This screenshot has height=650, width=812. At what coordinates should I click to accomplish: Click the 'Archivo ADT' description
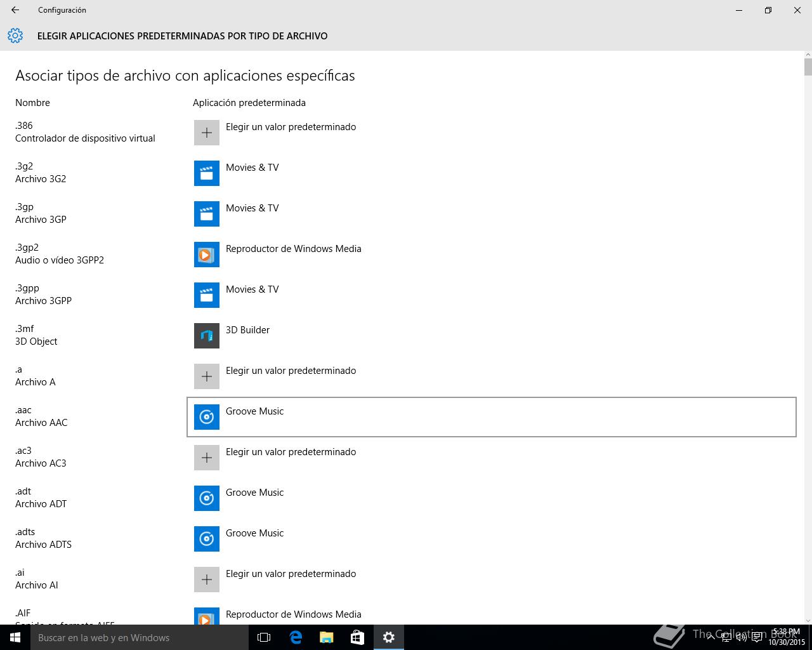tap(41, 504)
